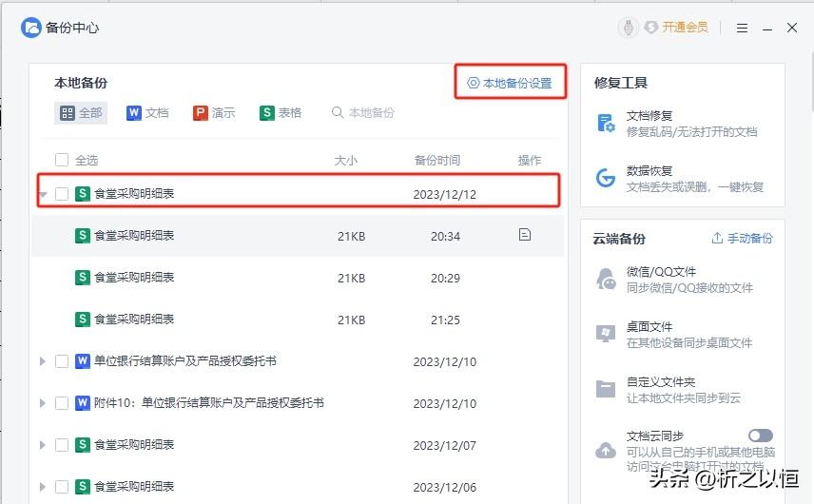Switch to the 文档 filter tab

tap(148, 113)
